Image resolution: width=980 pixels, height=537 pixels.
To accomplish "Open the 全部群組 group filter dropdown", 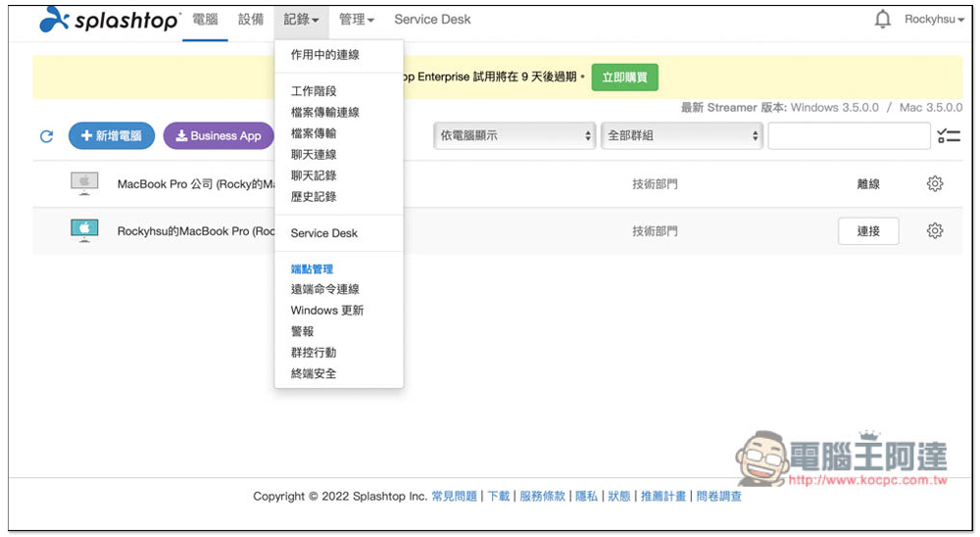I will click(682, 136).
